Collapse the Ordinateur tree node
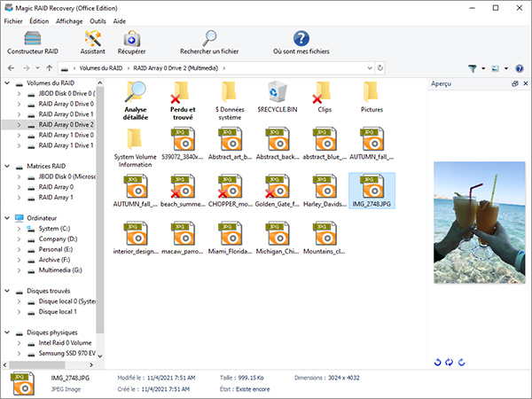The height and width of the screenshot is (399, 532). (x=7, y=218)
